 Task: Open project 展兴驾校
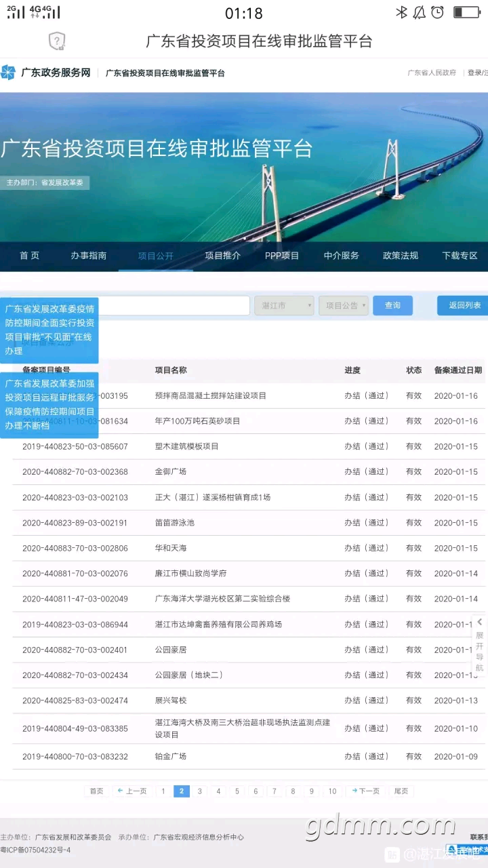coord(171,701)
